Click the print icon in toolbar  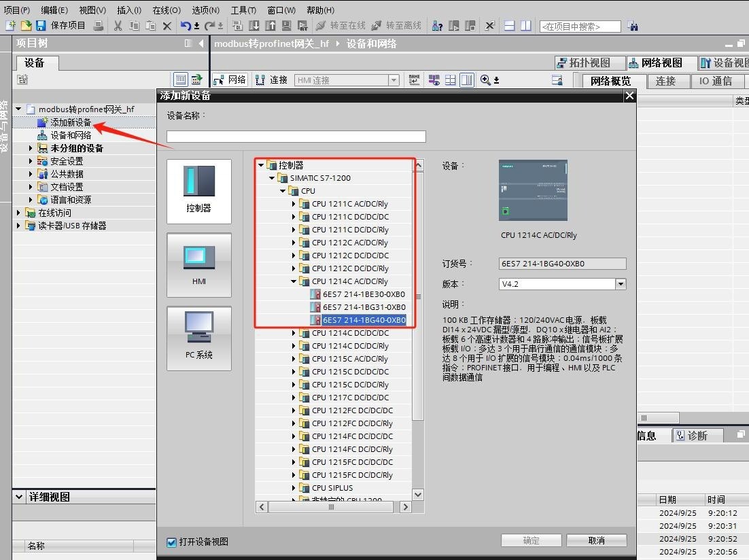pyautogui.click(x=99, y=25)
